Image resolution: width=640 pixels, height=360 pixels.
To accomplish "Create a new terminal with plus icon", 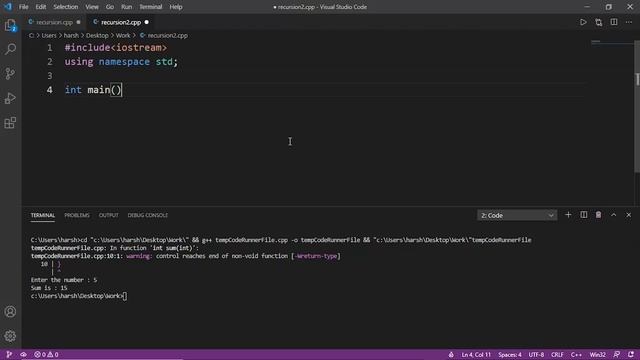I will coord(568,215).
